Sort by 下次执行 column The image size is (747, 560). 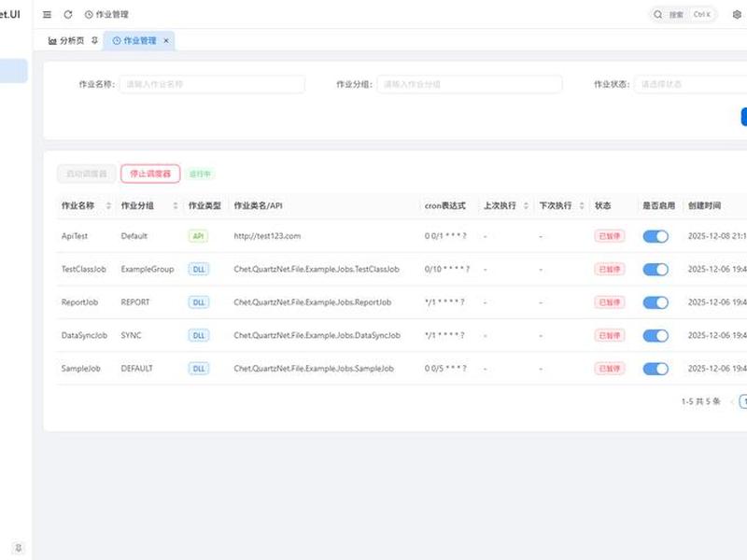[582, 205]
